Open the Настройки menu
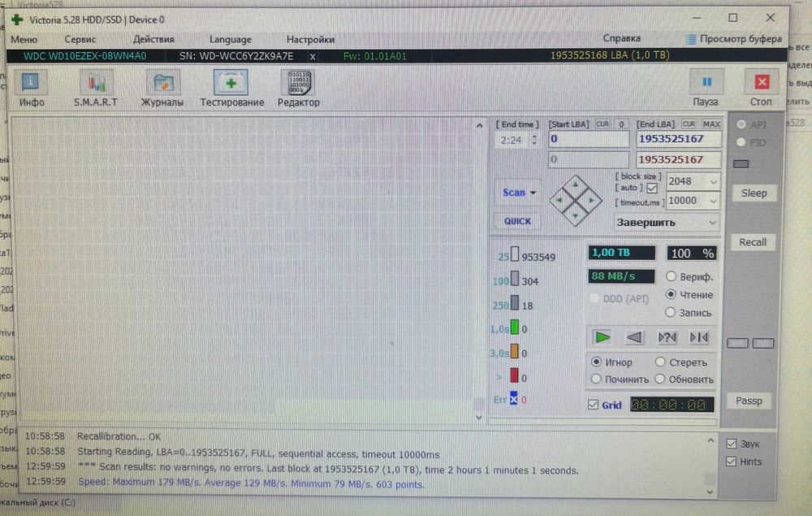This screenshot has height=516, width=812. [x=310, y=39]
